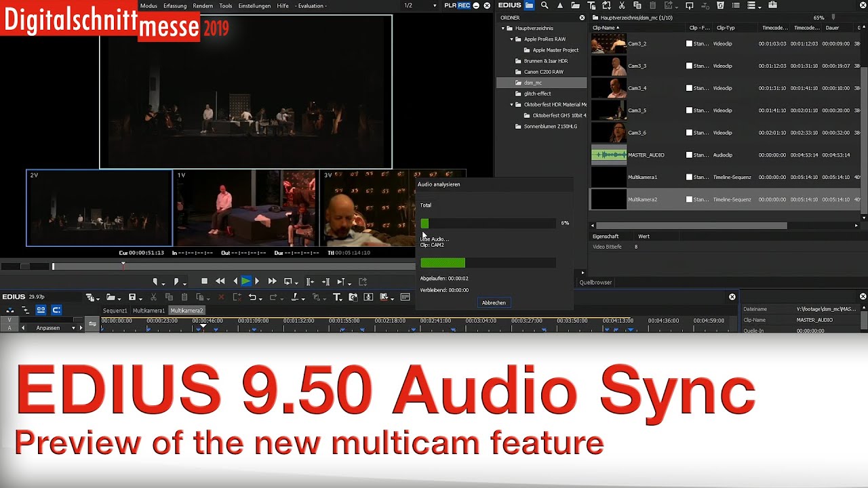Viewport: 868px width, 488px height.
Task: Switch to the Multikamera1 tab
Action: point(149,310)
